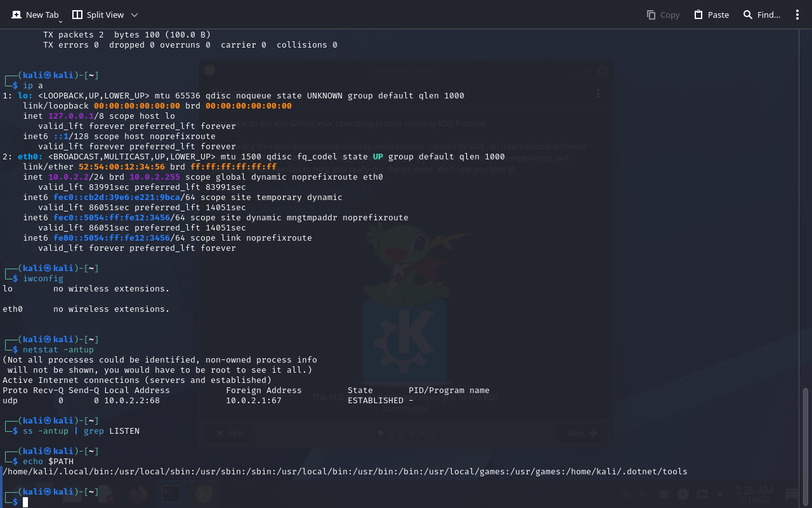Image resolution: width=812 pixels, height=508 pixels.
Task: Click the scrollbar track above the handle
Action: (806, 190)
